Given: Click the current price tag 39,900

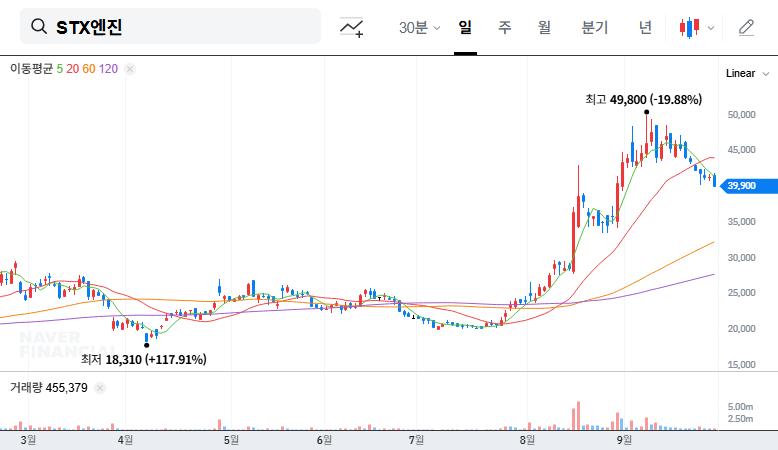Looking at the screenshot, I should pos(749,186).
